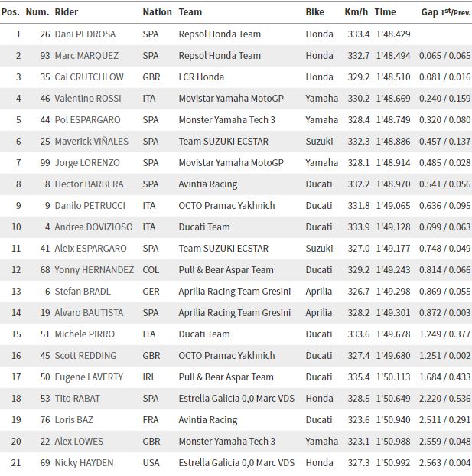Open rider Dani PEDROSA

click(x=85, y=34)
